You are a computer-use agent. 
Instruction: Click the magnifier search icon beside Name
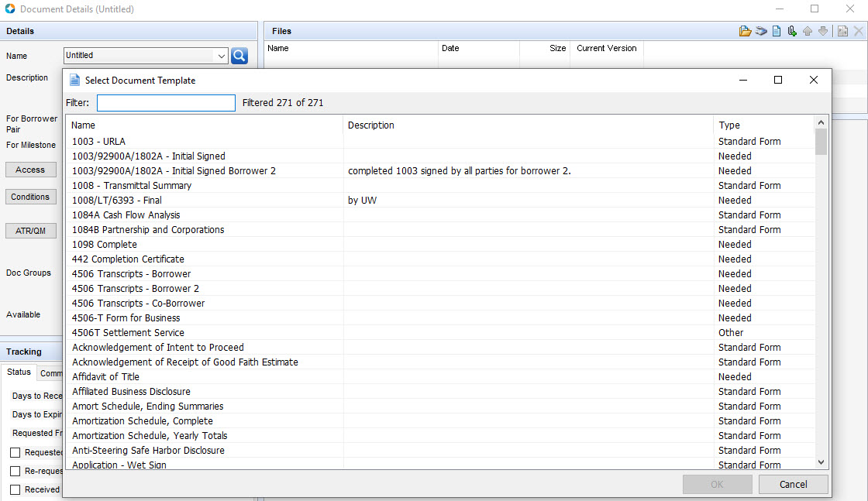pos(239,56)
